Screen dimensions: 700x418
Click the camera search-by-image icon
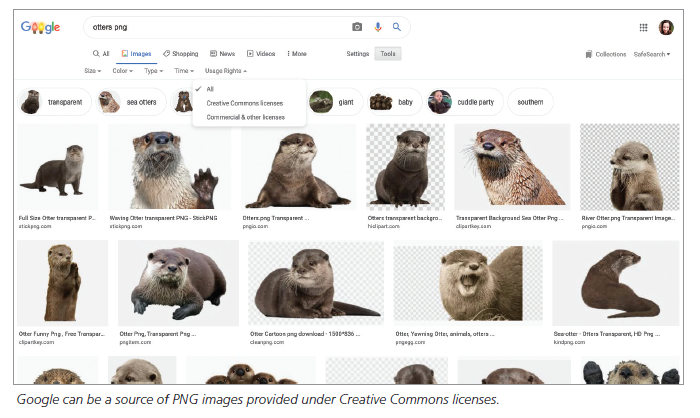[357, 27]
